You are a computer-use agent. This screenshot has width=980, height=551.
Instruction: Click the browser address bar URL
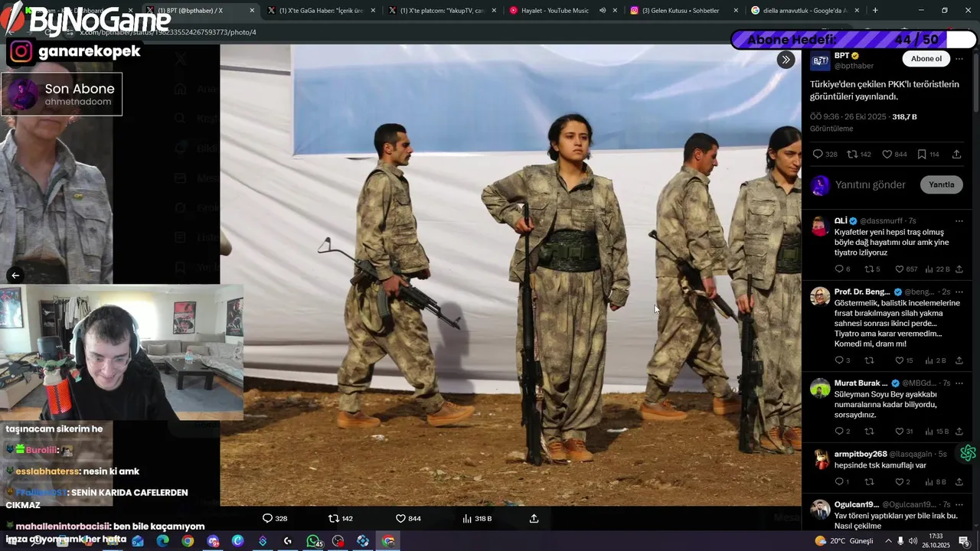coord(168,32)
